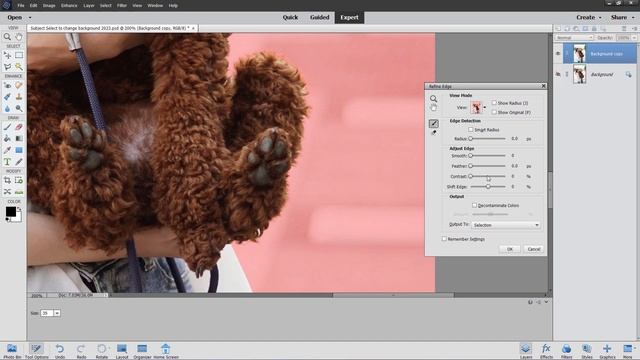Select the Smart Brush tool
Screen dimensions: 640x360
point(7,97)
